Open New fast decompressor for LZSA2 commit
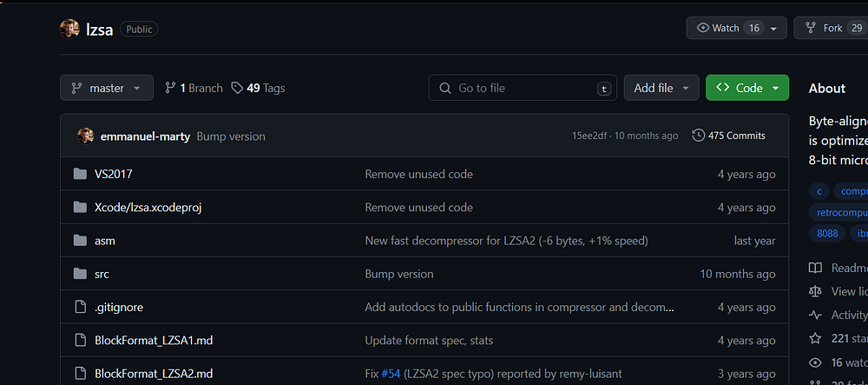This screenshot has width=868, height=385. (507, 241)
